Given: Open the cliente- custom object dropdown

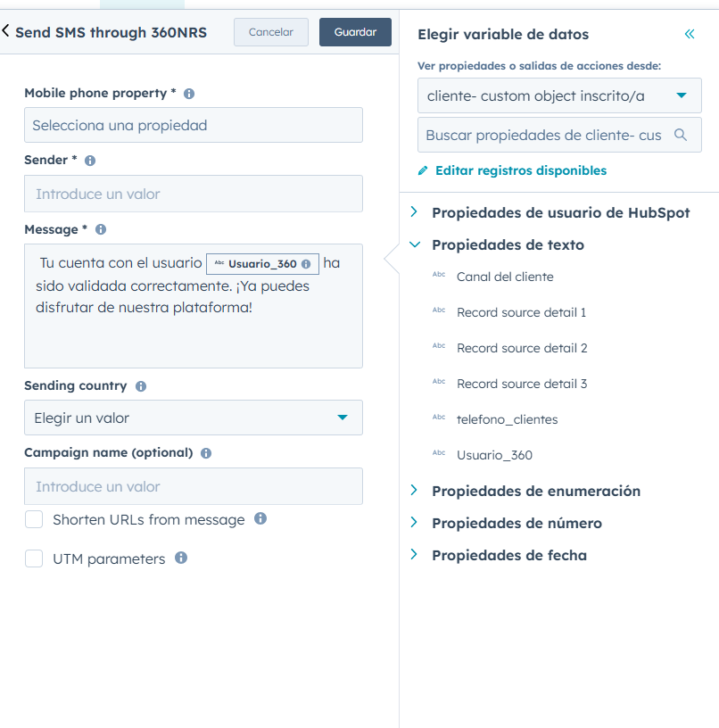Looking at the screenshot, I should pos(559,95).
